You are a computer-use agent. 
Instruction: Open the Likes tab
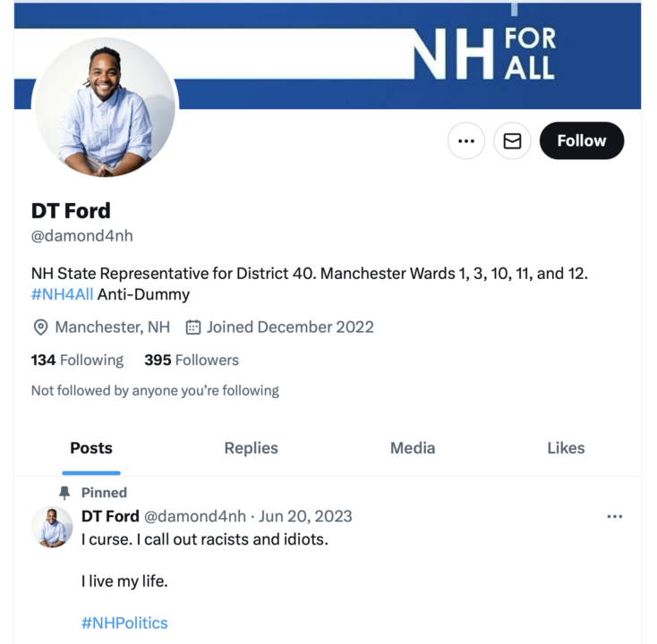(566, 448)
